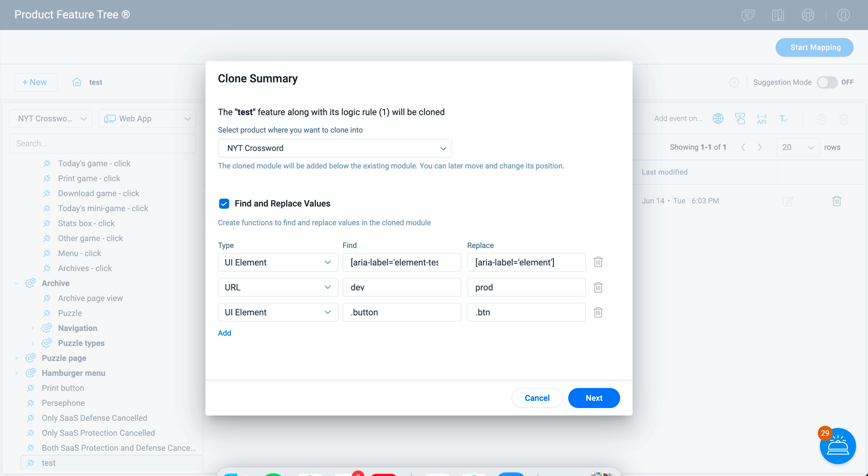
Task: Click the Next button
Action: (594, 398)
